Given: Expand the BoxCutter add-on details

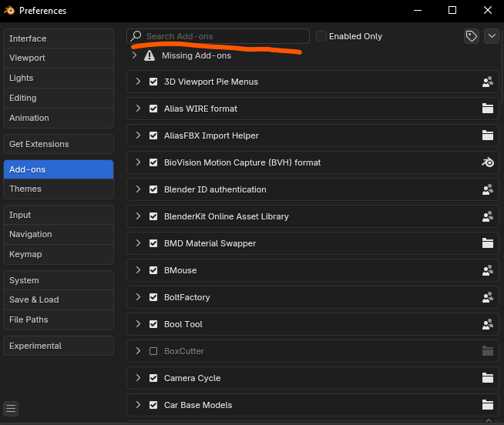Looking at the screenshot, I should [x=138, y=351].
